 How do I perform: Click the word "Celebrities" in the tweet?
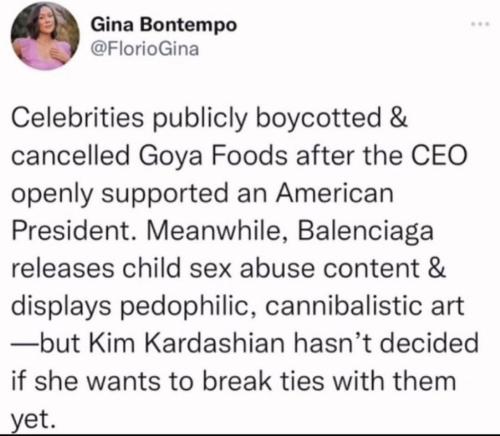[78, 118]
